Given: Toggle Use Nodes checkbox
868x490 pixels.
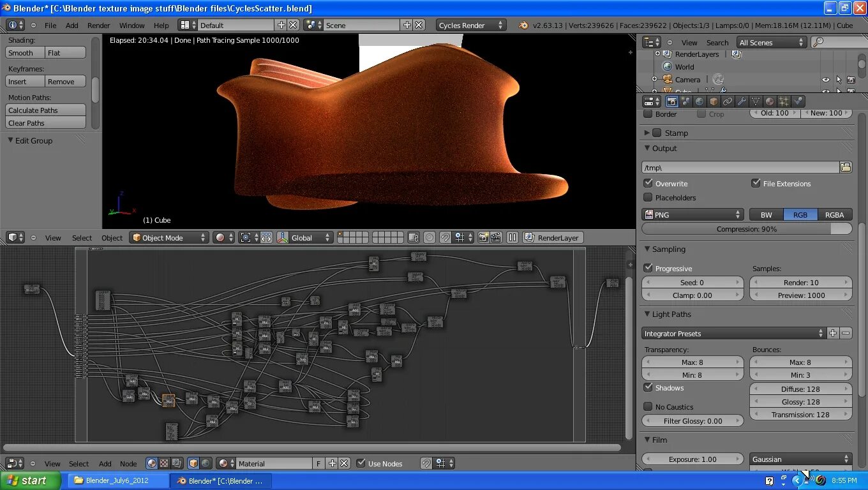Looking at the screenshot, I should [x=361, y=463].
